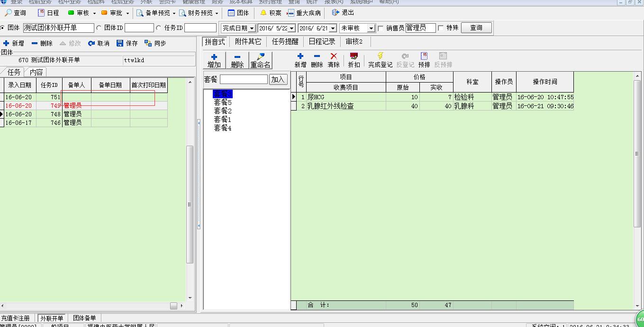Click the 积案 bell icon

[x=263, y=13]
